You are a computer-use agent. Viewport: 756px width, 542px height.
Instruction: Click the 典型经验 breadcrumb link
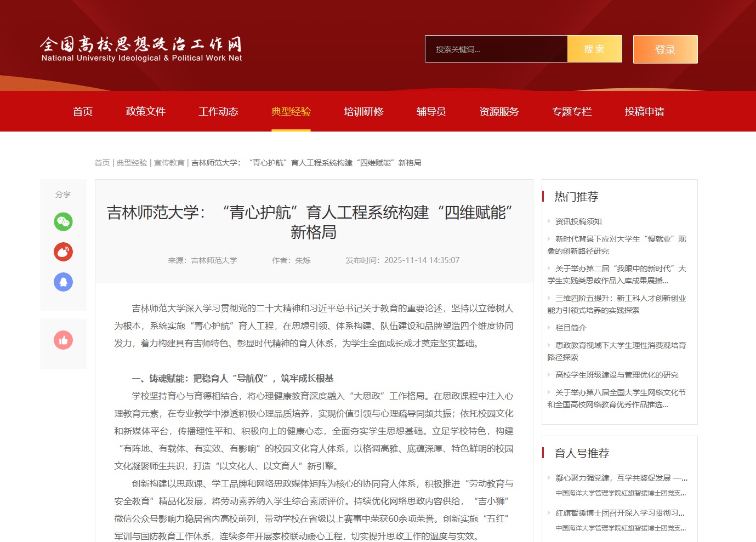(x=132, y=163)
